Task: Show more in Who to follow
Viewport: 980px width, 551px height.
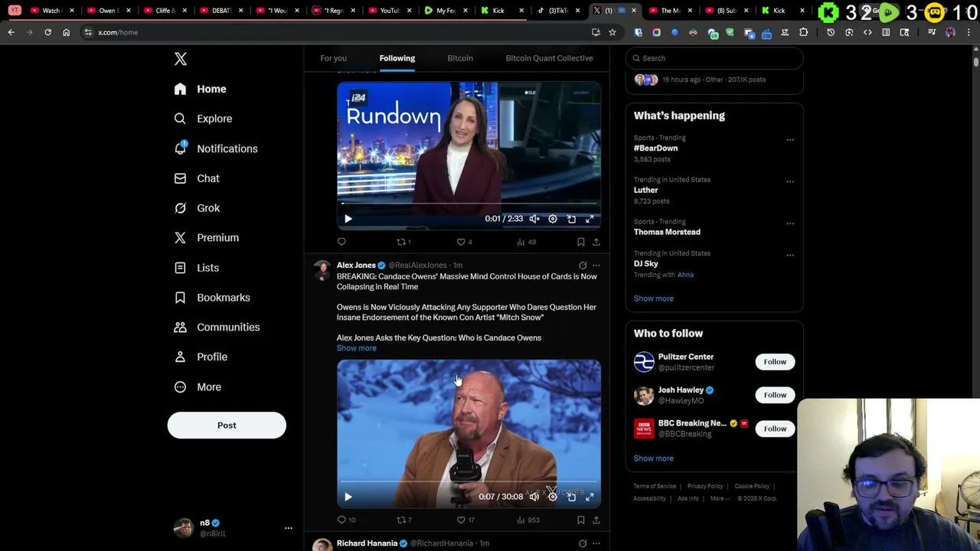Action: click(x=654, y=458)
